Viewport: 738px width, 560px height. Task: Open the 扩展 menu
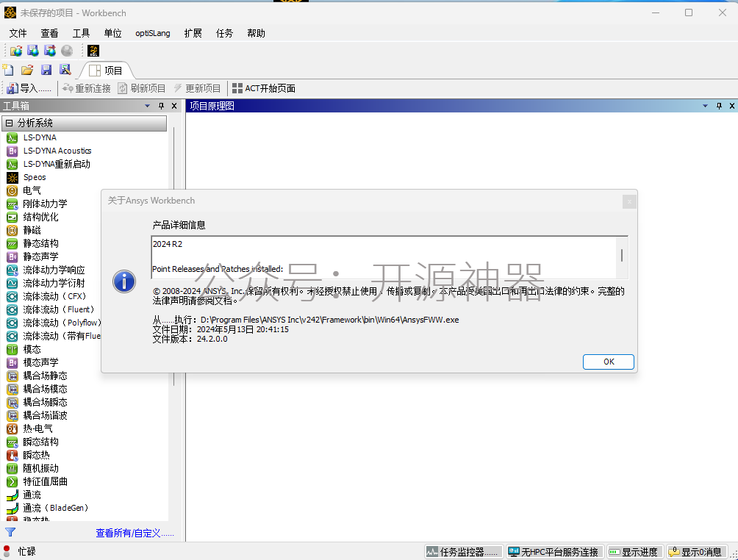pos(193,33)
